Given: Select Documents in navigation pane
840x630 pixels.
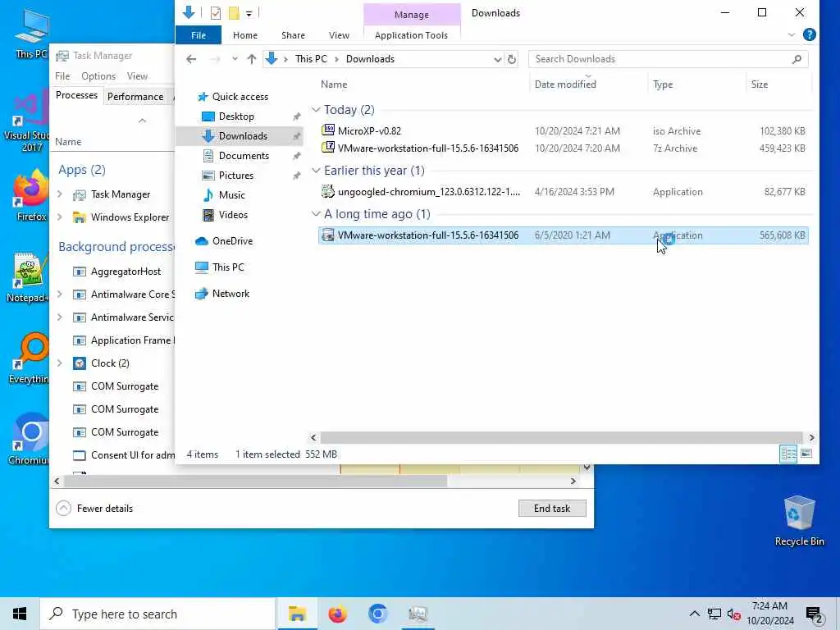Looking at the screenshot, I should pos(244,155).
